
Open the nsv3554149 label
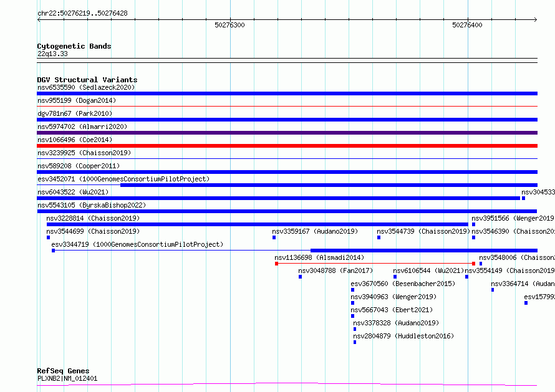[509, 270]
